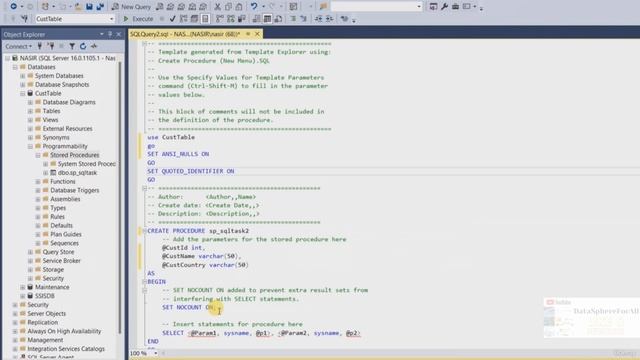Open the Connect dropdown in Object Explorer
Screen dimensions: 640x360
click(18, 47)
